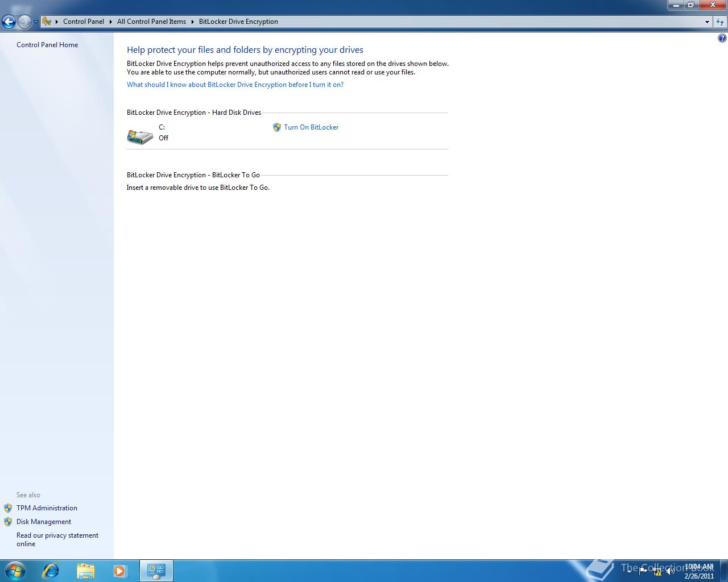Open Disk Management via its shield icon

pyautogui.click(x=8, y=521)
